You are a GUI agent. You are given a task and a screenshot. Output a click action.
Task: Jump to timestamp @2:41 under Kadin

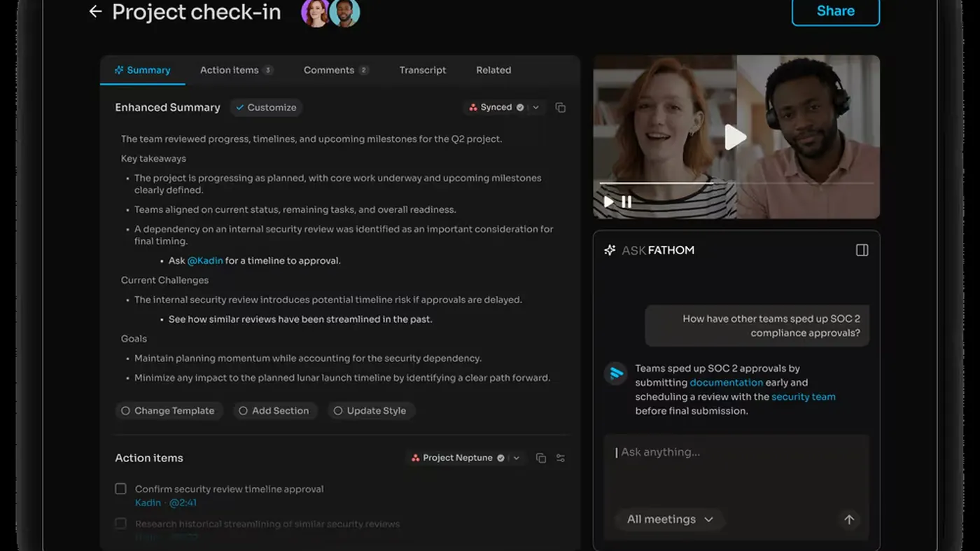coord(183,503)
